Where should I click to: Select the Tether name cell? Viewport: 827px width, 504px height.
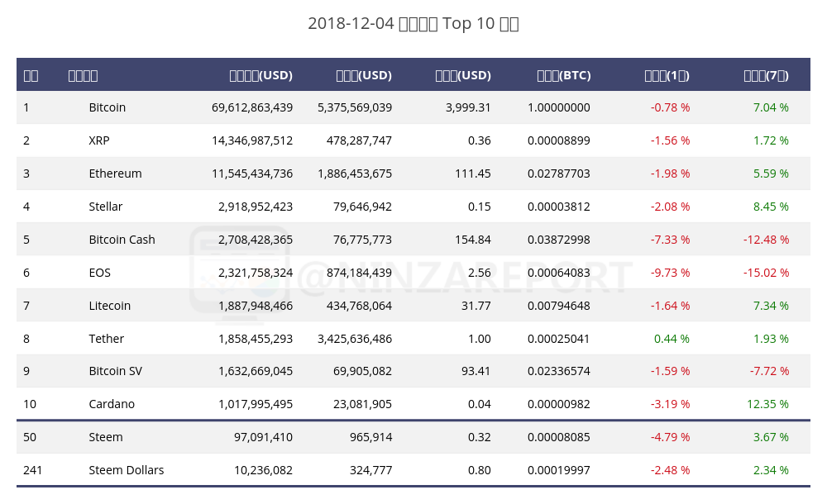[106, 339]
